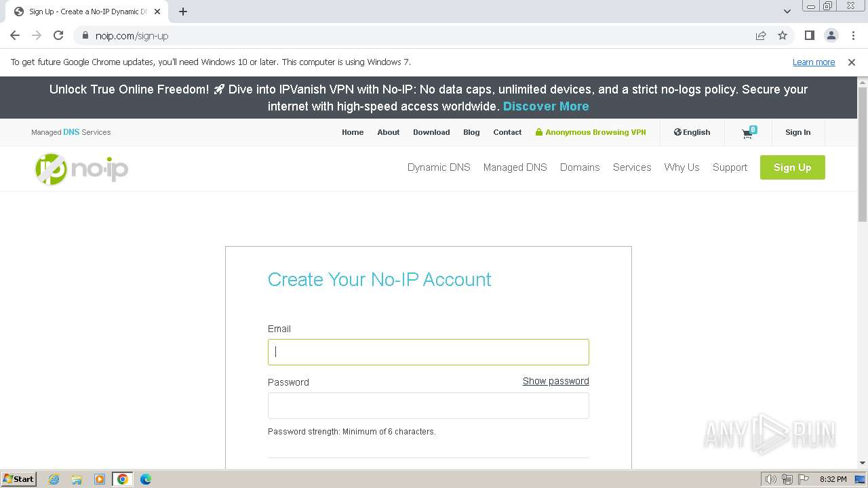Reload the page with refresh icon
Image resolution: width=868 pixels, height=488 pixels.
pyautogui.click(x=58, y=35)
